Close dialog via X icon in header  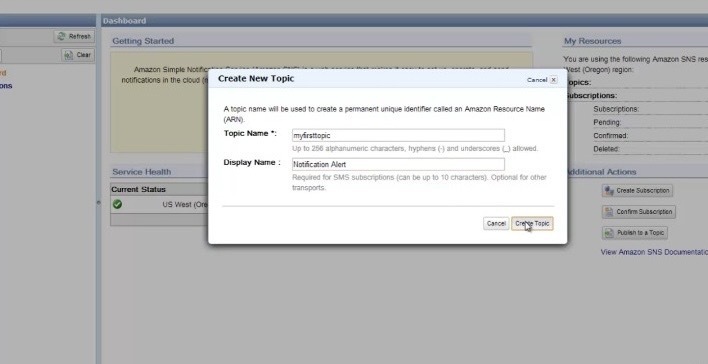coord(554,80)
